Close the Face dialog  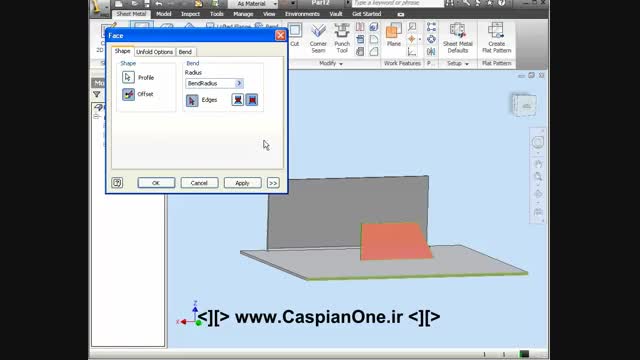point(280,36)
